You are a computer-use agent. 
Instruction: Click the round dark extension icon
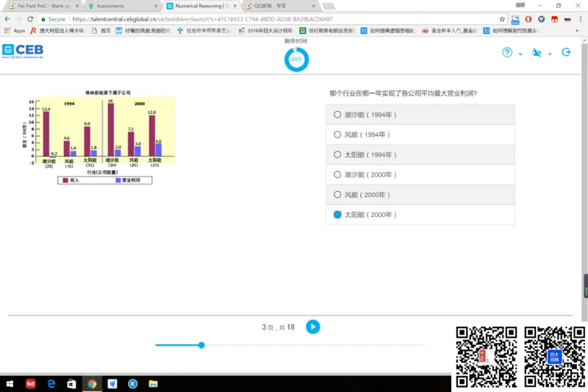point(541,19)
